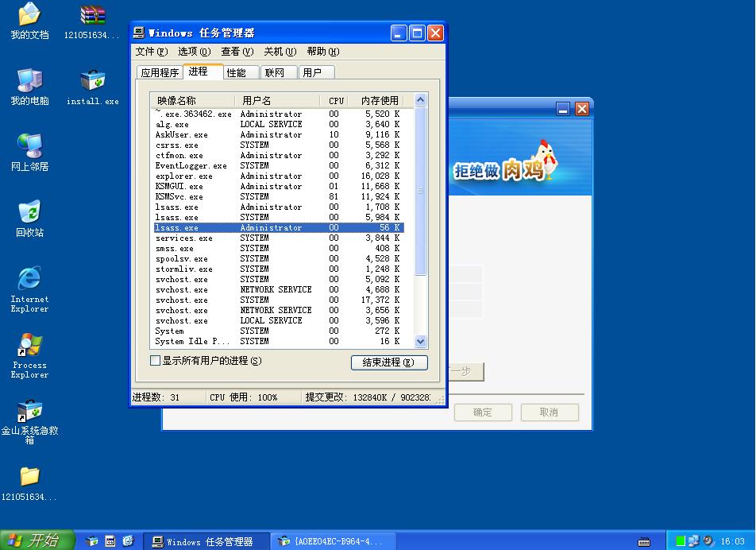Click third quick launch icon in taskbar
756x550 pixels.
pos(128,541)
